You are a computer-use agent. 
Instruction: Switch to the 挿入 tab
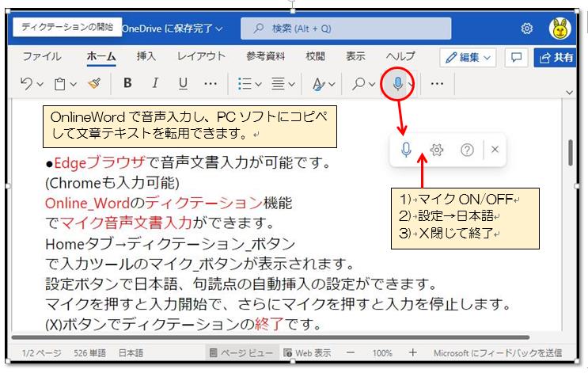tap(146, 56)
